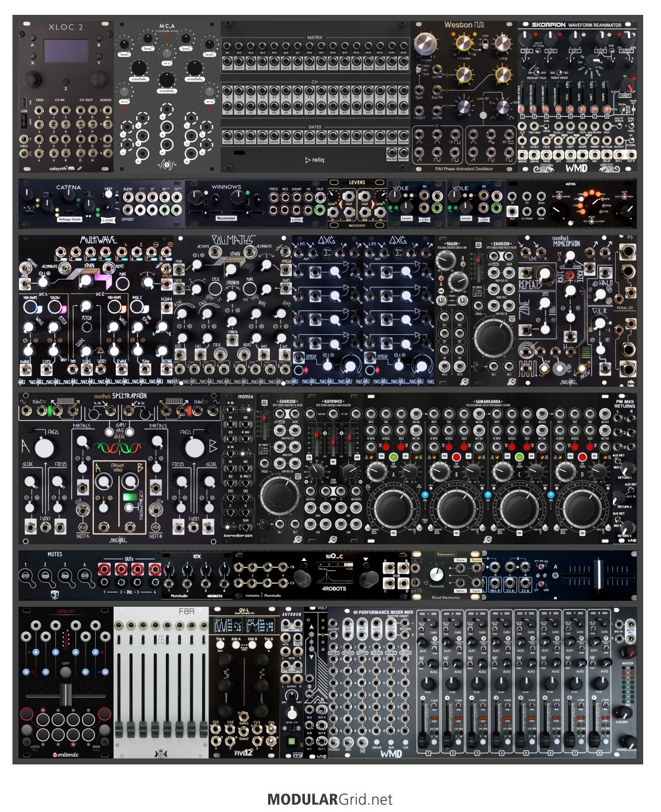
Task: Select the P3 Pedal I/O module
Action: (625, 310)
